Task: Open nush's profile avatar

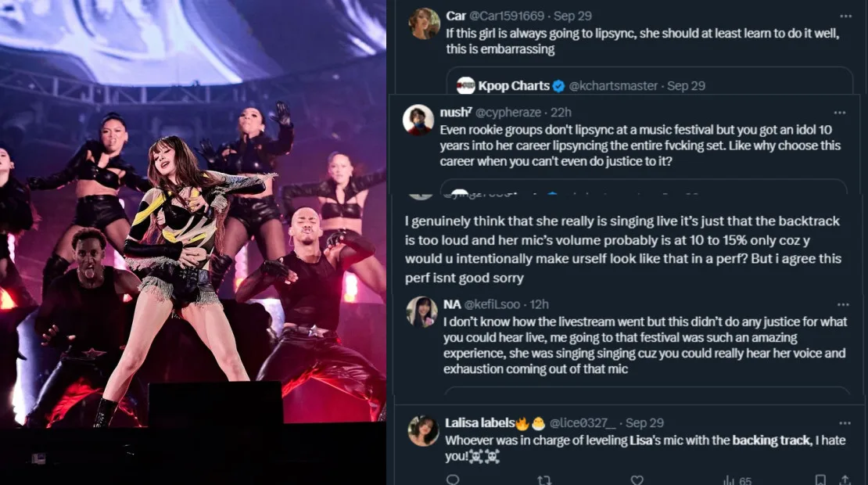Action: click(x=418, y=120)
